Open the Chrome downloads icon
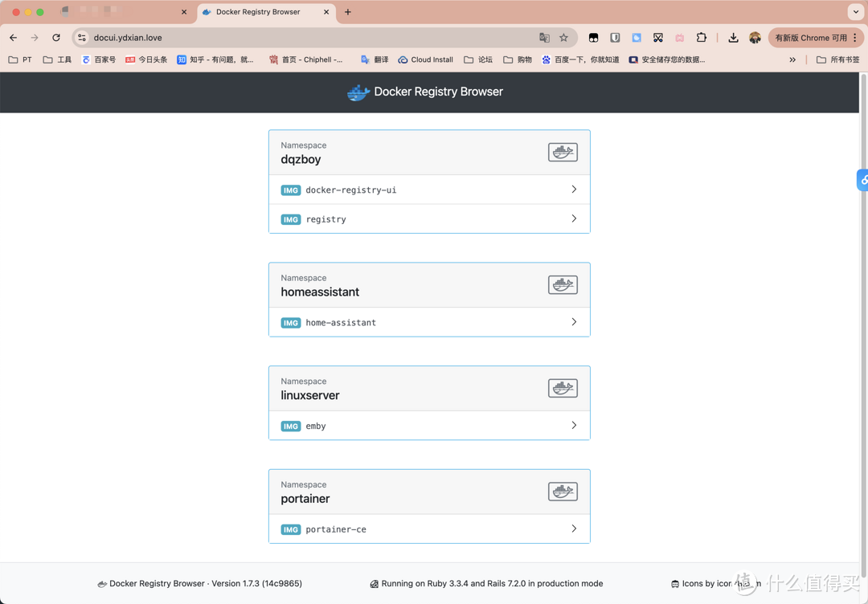The width and height of the screenshot is (868, 604). (733, 38)
